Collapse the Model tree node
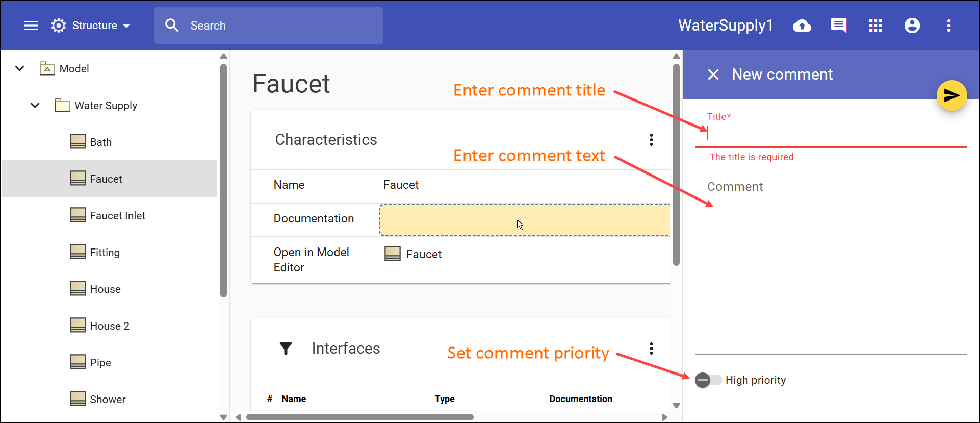The image size is (980, 423). click(20, 68)
